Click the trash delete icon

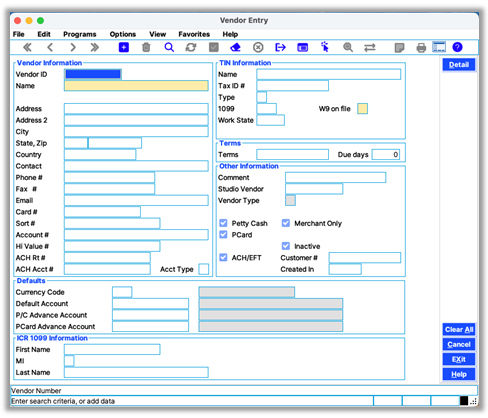pos(146,47)
